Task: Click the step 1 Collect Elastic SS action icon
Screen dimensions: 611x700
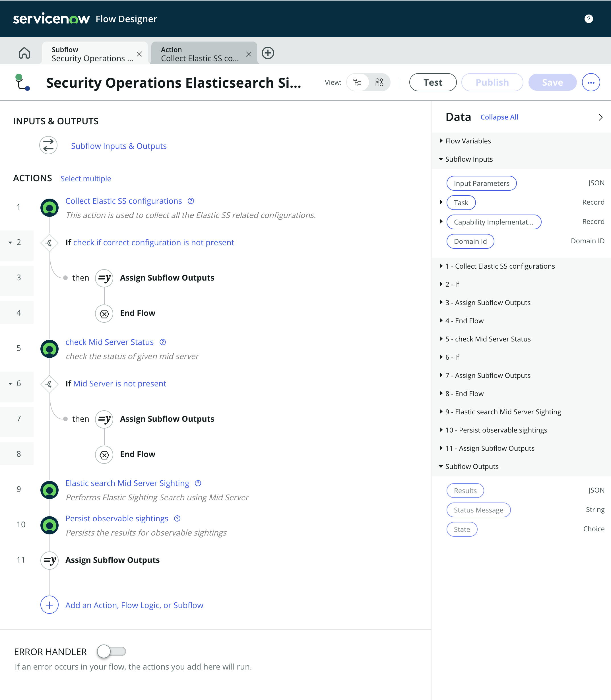Action: click(49, 207)
